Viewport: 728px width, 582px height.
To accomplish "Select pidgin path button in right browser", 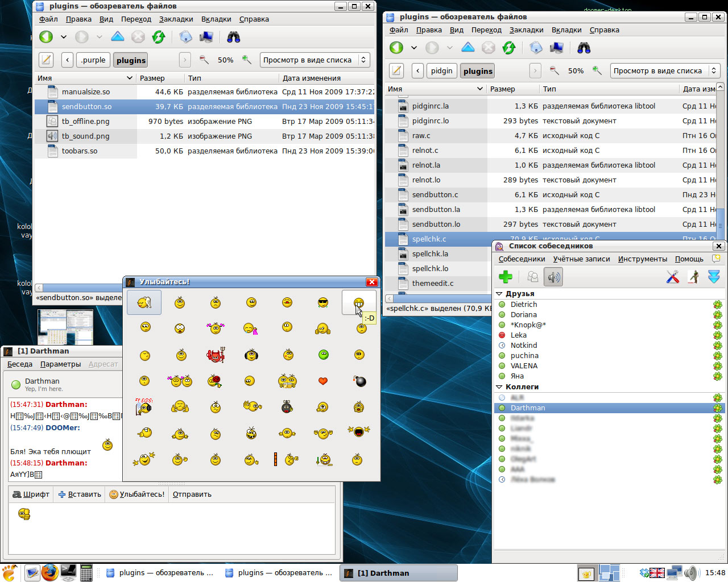I will point(442,70).
